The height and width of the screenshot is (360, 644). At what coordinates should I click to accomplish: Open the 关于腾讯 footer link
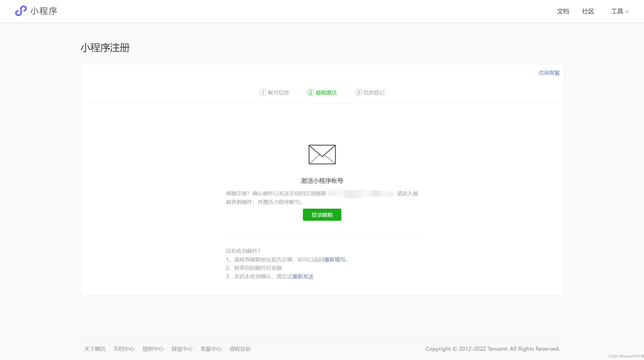point(95,349)
